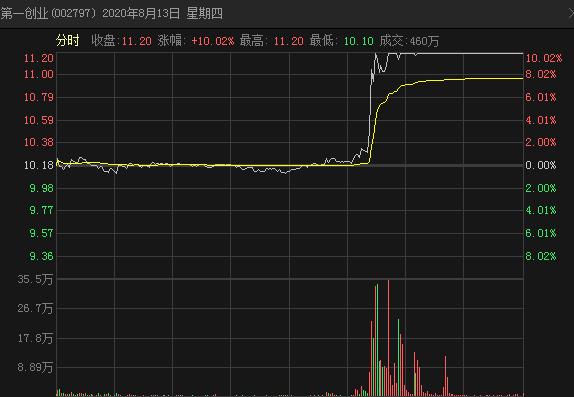Select the 分时 chart tab
The width and height of the screenshot is (574, 397).
67,40
